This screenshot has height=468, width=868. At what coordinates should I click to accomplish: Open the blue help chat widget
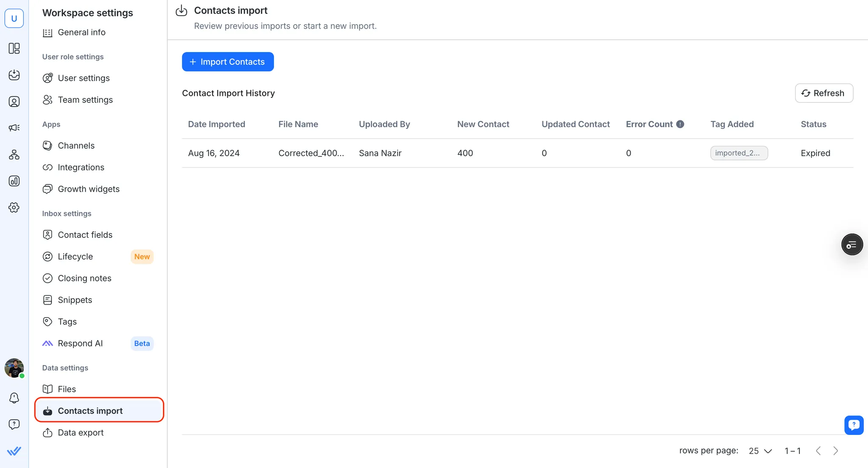click(x=854, y=425)
